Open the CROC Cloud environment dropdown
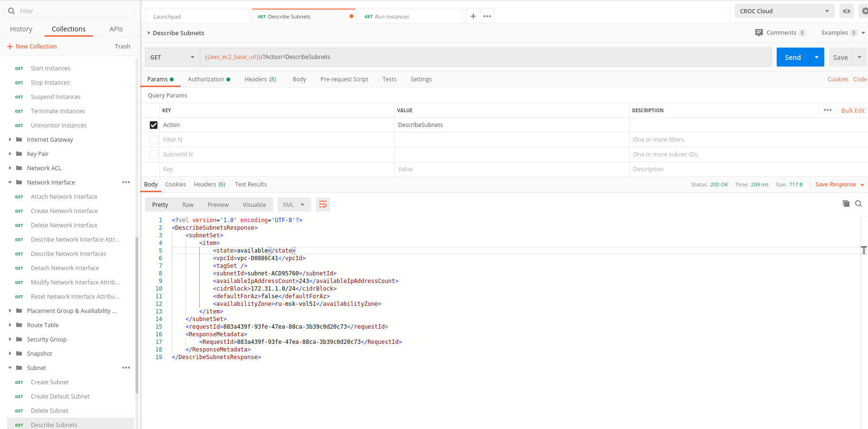868x429 pixels. 785,11
